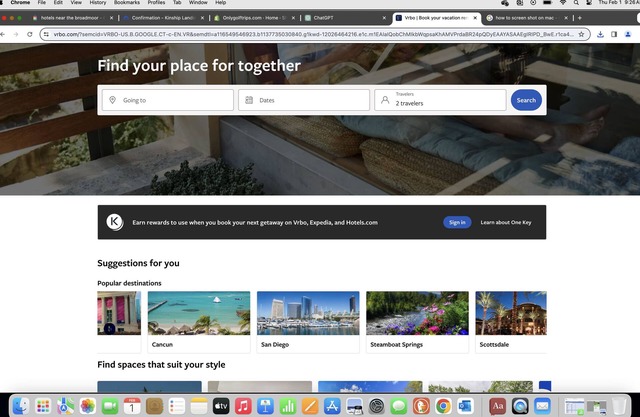Click the travelers person icon
Viewport: 640px width, 417px height.
pos(385,100)
